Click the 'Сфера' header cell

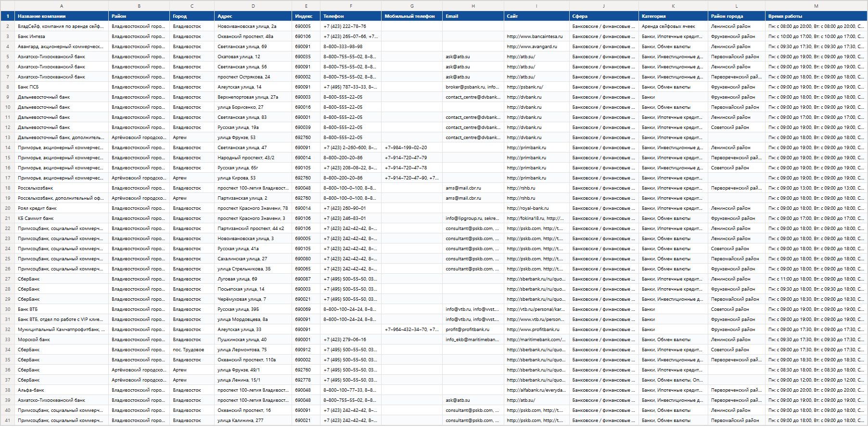click(604, 16)
